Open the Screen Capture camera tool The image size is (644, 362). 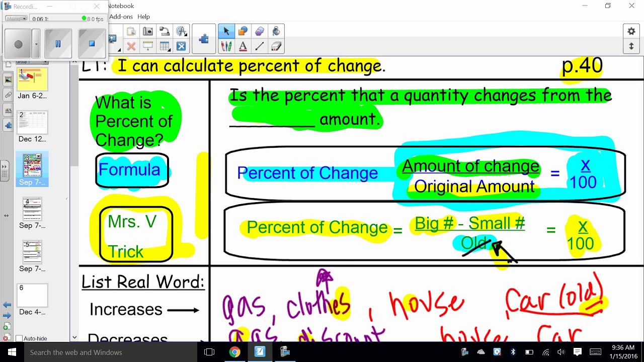point(148,31)
